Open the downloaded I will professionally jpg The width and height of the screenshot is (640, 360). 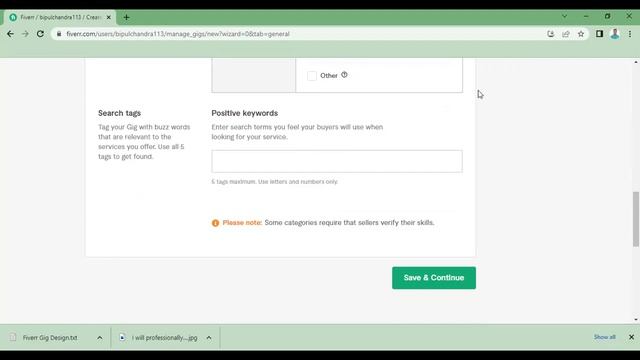[x=164, y=338]
